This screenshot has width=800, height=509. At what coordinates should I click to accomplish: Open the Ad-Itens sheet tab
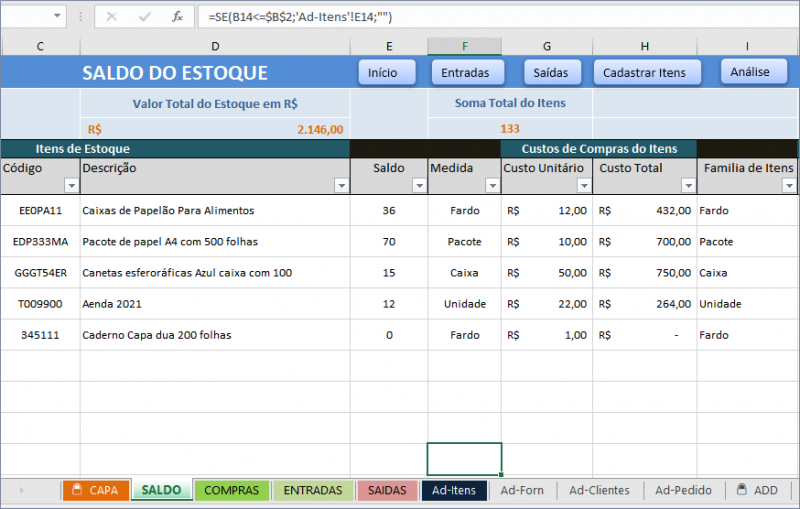[x=453, y=490]
